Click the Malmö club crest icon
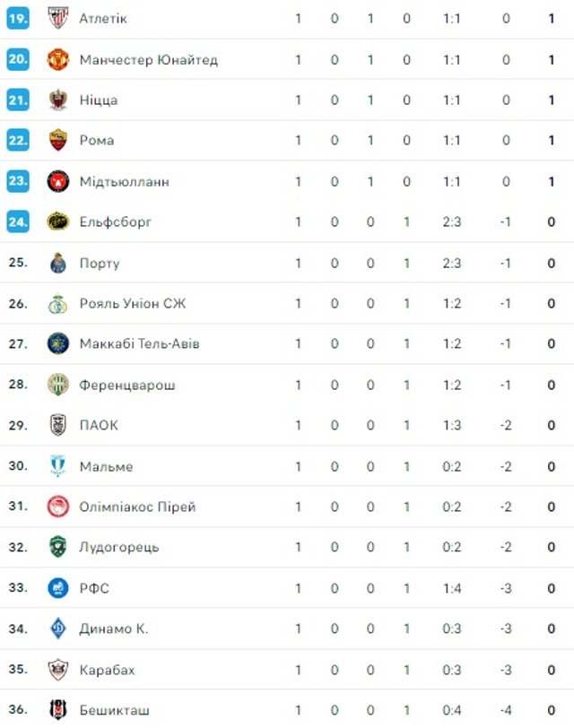Image resolution: width=574 pixels, height=728 pixels. [57, 466]
